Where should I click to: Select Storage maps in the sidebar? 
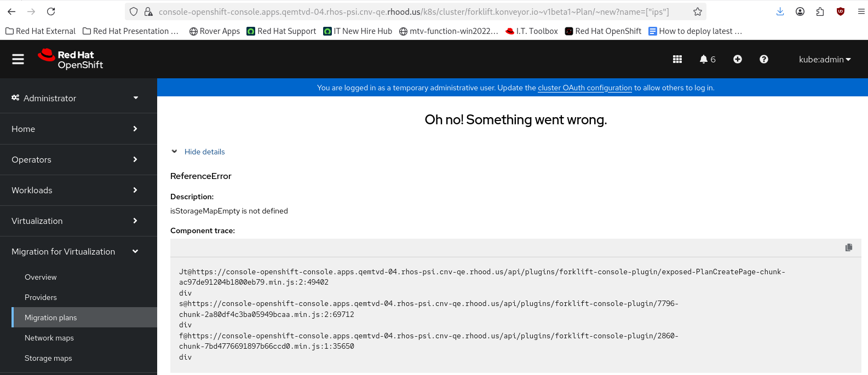48,358
